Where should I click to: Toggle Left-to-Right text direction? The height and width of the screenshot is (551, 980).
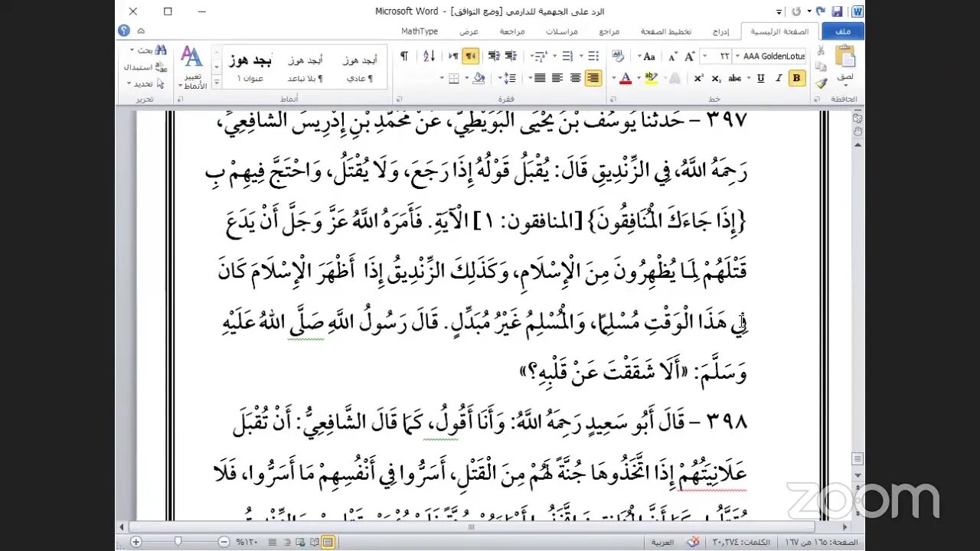(453, 56)
